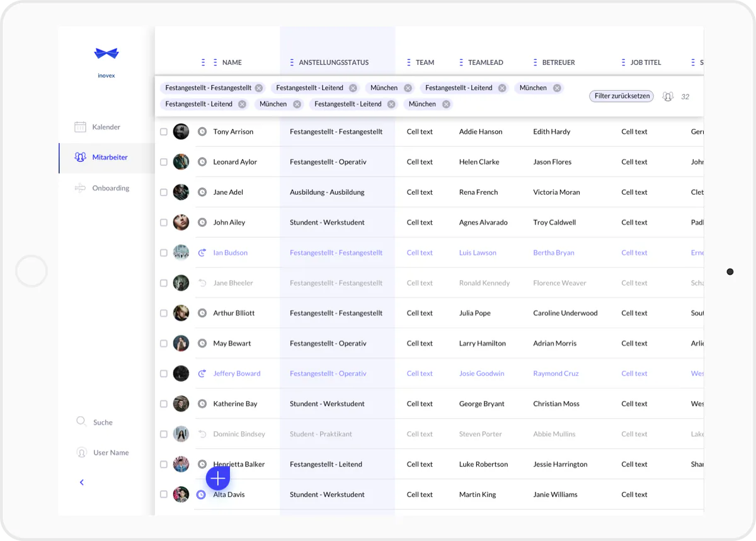756x541 pixels.
Task: Click the TEAMLEAD column header label
Action: pos(486,62)
